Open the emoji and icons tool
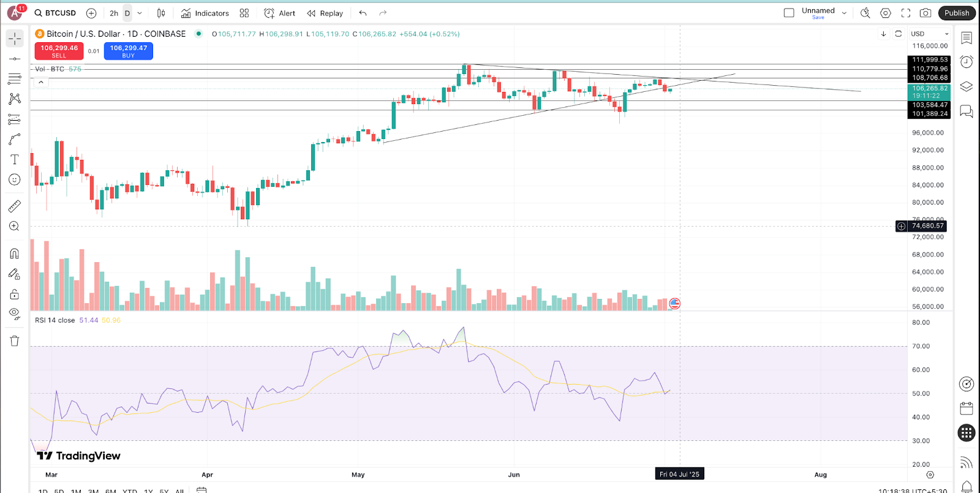Screen dimensions: 980x493 [x=15, y=179]
